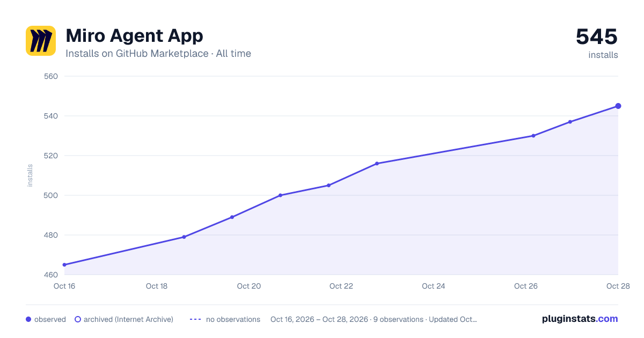Click the dashed no observations legend marker

[195, 319]
